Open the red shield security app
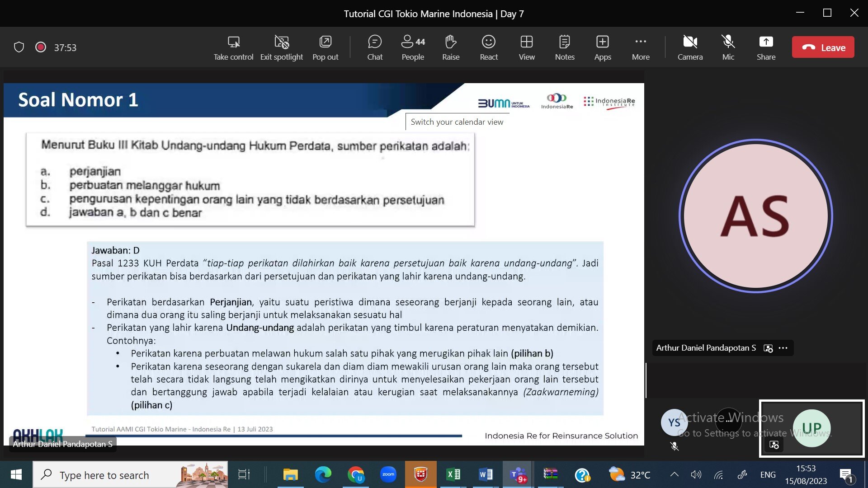 (x=421, y=474)
